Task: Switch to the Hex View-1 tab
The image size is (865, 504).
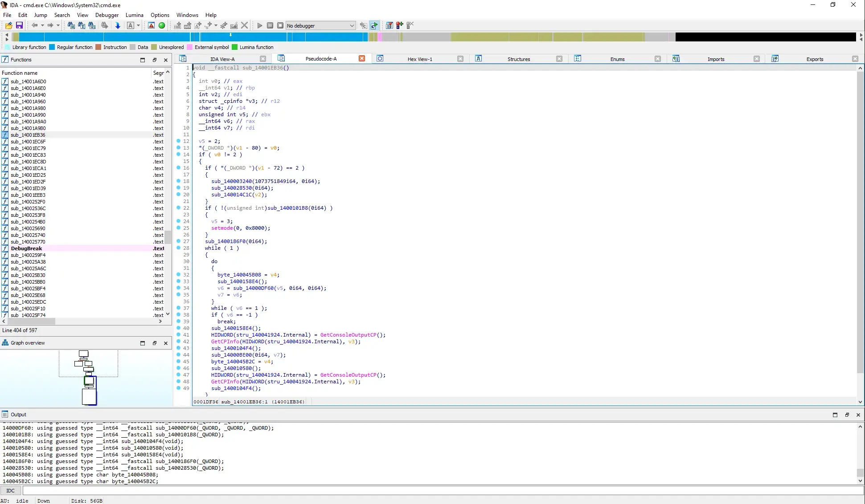Action: click(420, 59)
